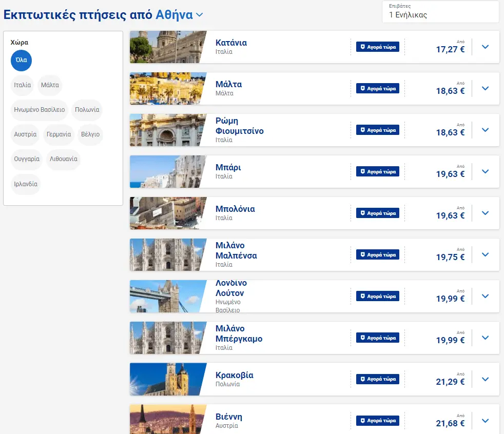This screenshot has height=434, width=504.
Task: Open the Μπολόνια destination link
Action: click(235, 209)
